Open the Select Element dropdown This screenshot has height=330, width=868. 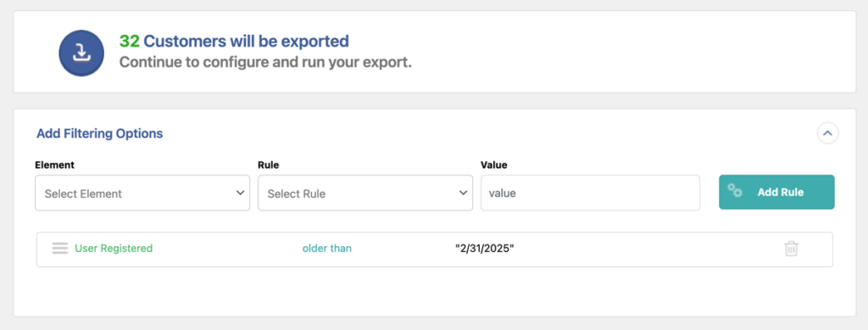click(142, 193)
